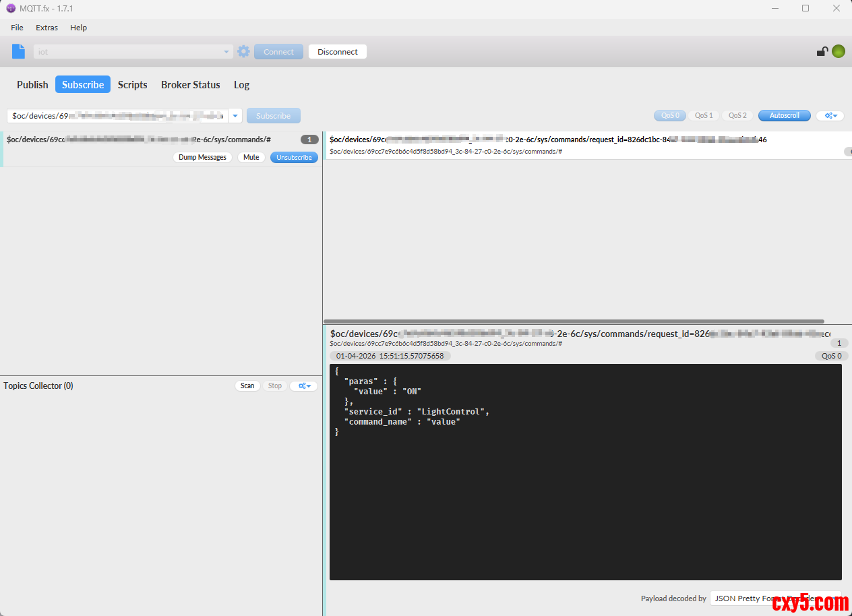
Task: Switch to the Publish tab
Action: point(32,85)
